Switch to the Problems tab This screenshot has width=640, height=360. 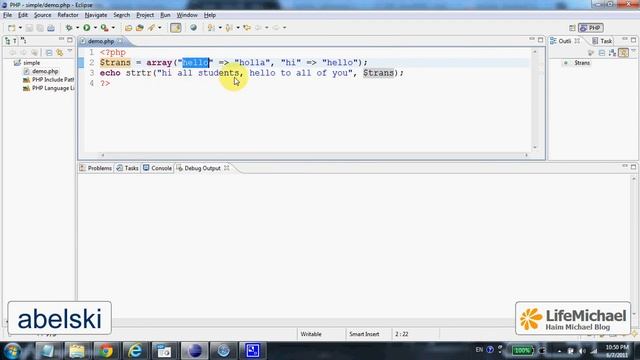[x=96, y=168]
